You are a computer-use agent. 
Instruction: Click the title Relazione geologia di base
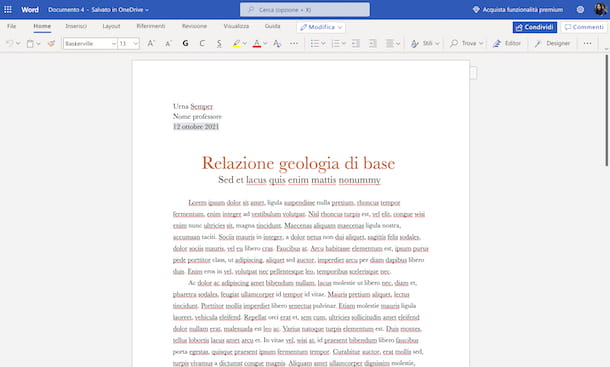[298, 163]
